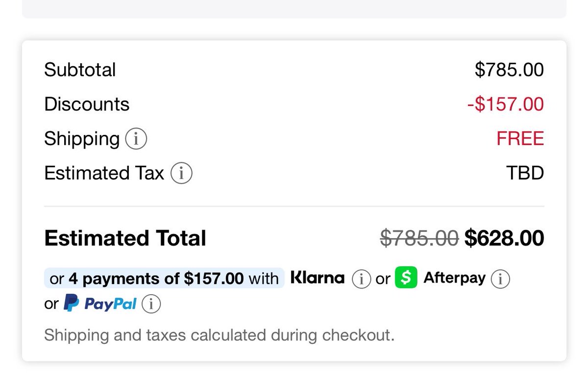Click the bold $628.00 total
588x386 pixels.
click(x=504, y=238)
